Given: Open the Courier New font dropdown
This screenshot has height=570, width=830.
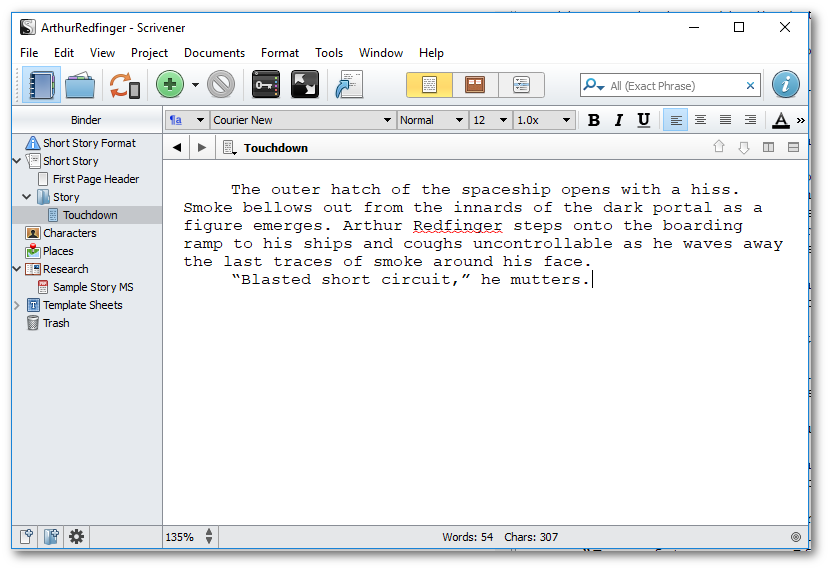Looking at the screenshot, I should click(x=303, y=120).
